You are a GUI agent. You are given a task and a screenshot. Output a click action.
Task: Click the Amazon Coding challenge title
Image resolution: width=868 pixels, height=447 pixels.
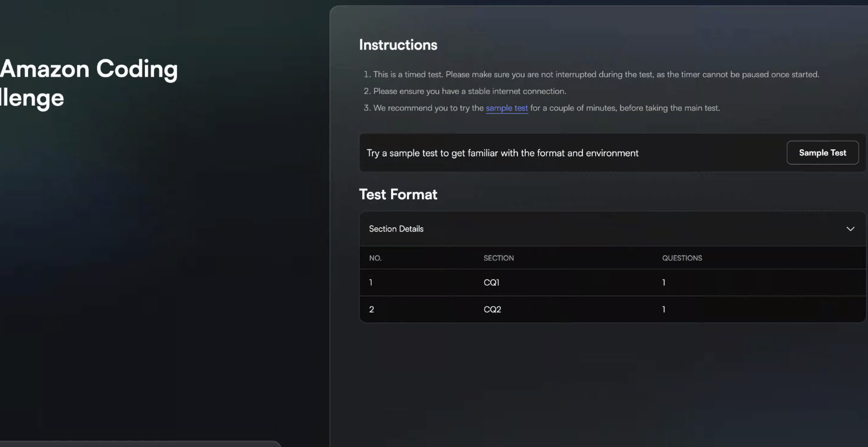89,83
